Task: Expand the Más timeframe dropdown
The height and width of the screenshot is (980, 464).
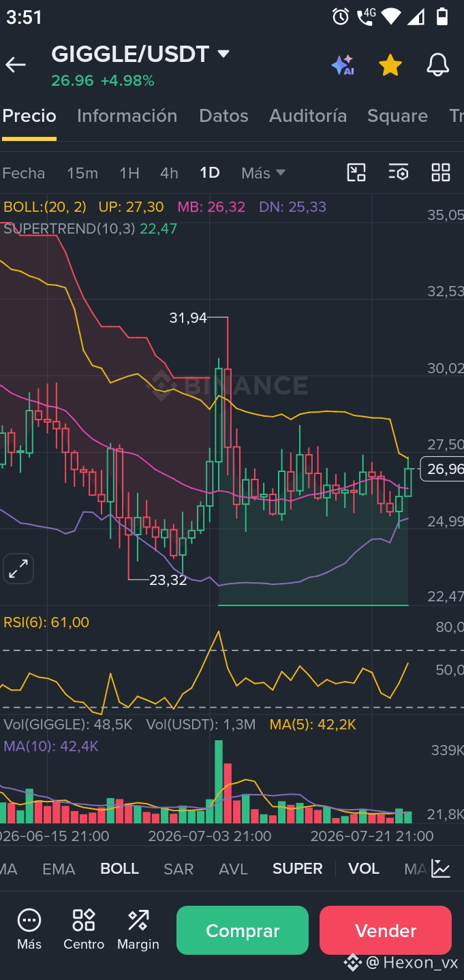Action: click(x=263, y=173)
